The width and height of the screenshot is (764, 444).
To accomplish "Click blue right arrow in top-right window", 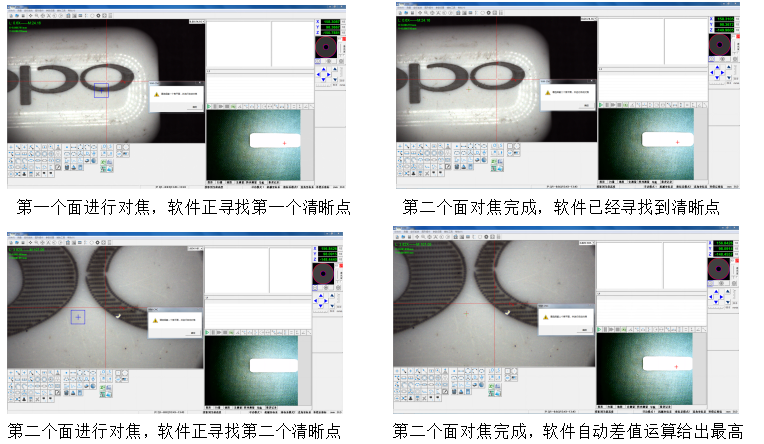I will tap(723, 73).
